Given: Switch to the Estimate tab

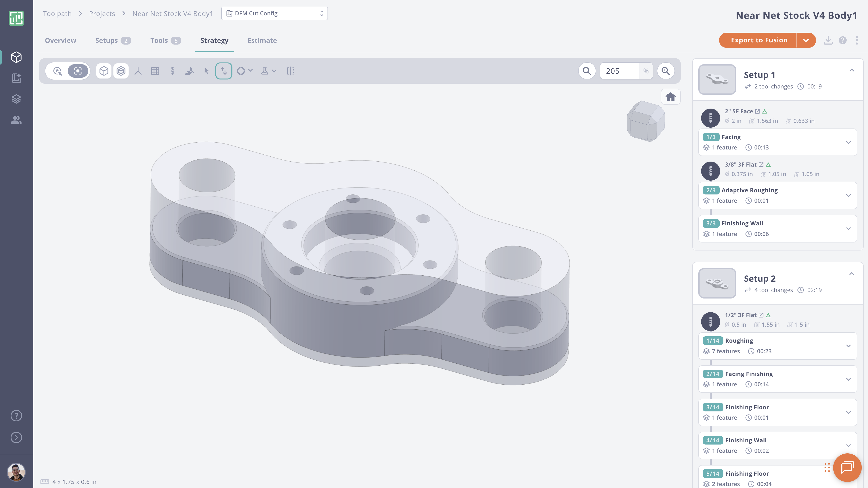Looking at the screenshot, I should pos(262,40).
